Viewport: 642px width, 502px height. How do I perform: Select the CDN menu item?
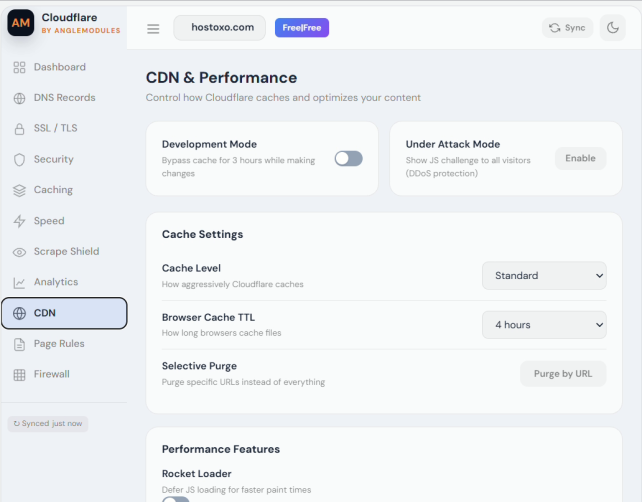[x=64, y=313]
